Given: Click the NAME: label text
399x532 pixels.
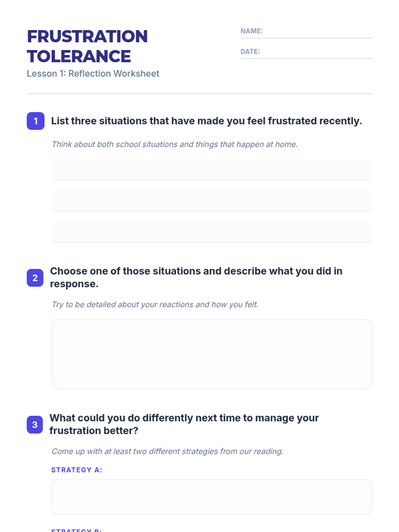Looking at the screenshot, I should pyautogui.click(x=251, y=31).
